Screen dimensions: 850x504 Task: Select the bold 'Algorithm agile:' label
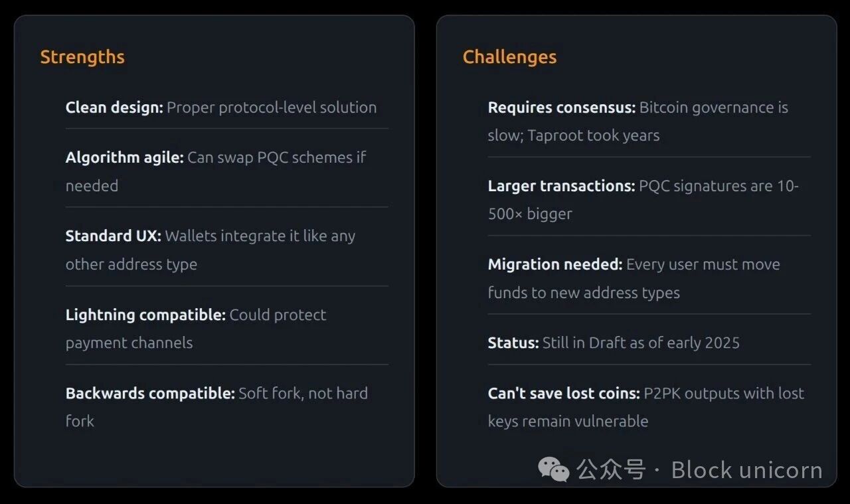124,157
